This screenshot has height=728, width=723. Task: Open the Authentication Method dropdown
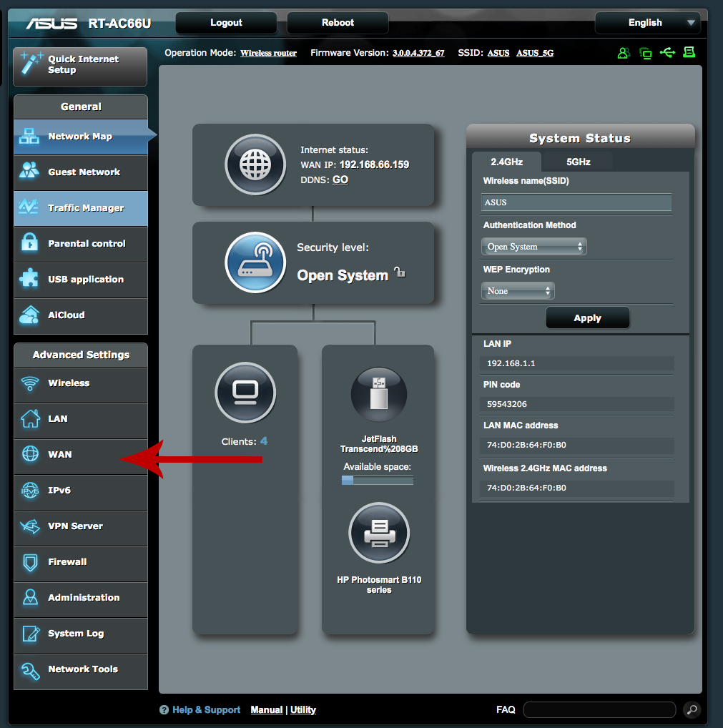pos(533,246)
